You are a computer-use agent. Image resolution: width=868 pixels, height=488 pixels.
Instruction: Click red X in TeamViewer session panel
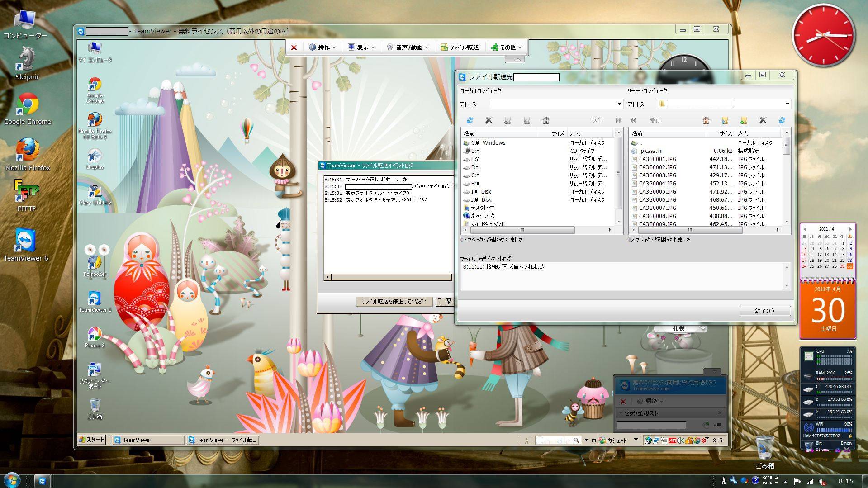[623, 401]
